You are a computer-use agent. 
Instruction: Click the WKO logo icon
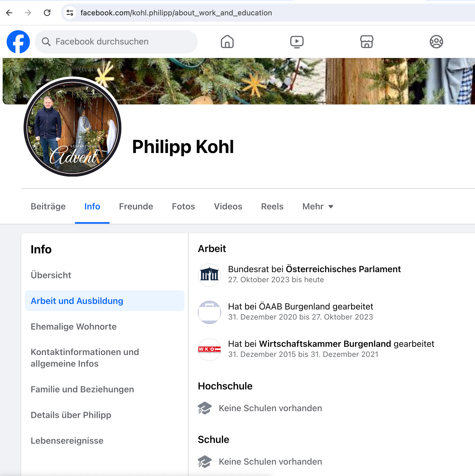pyautogui.click(x=209, y=350)
